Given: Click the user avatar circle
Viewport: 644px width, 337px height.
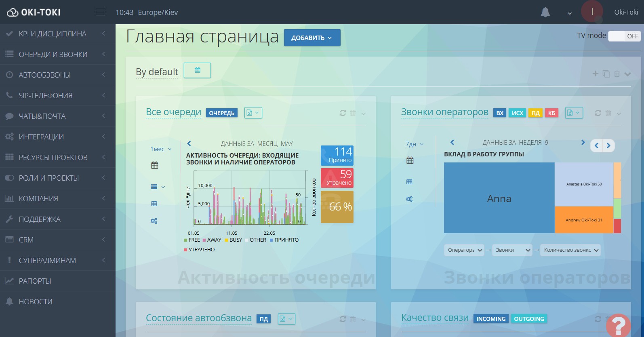Looking at the screenshot, I should [592, 12].
